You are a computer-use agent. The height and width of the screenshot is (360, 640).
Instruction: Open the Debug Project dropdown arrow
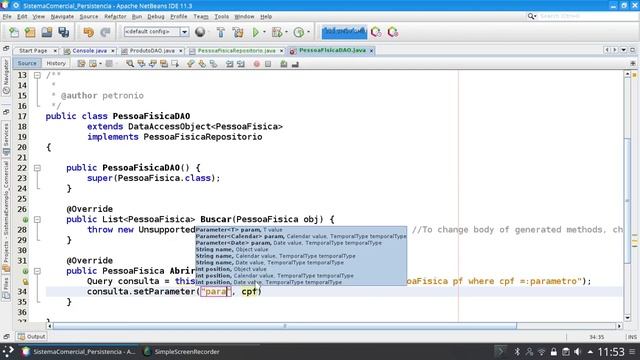(286, 32)
